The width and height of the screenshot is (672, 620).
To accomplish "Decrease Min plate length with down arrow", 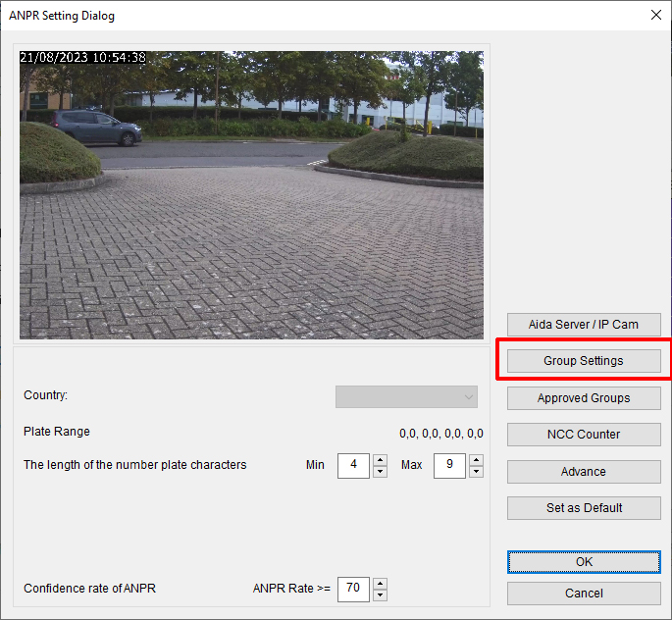I will (380, 472).
